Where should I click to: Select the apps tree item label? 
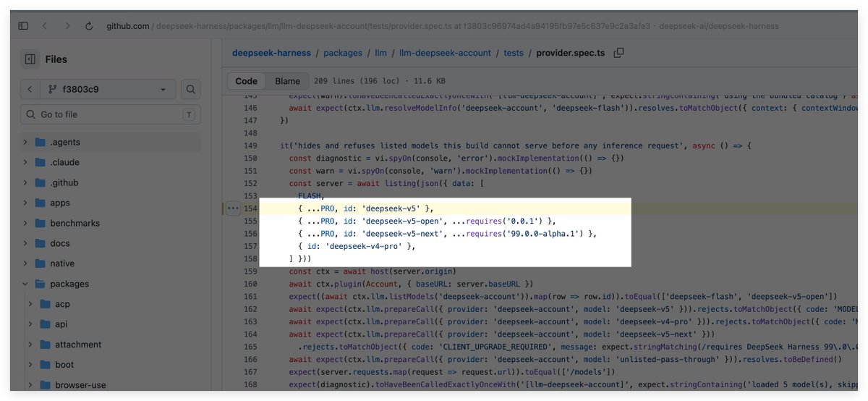(x=60, y=203)
